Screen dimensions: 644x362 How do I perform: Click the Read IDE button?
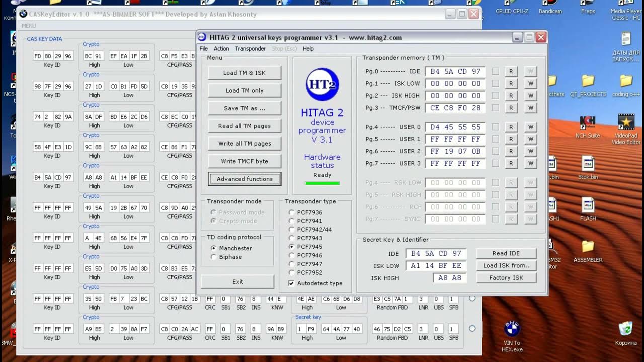pyautogui.click(x=506, y=253)
